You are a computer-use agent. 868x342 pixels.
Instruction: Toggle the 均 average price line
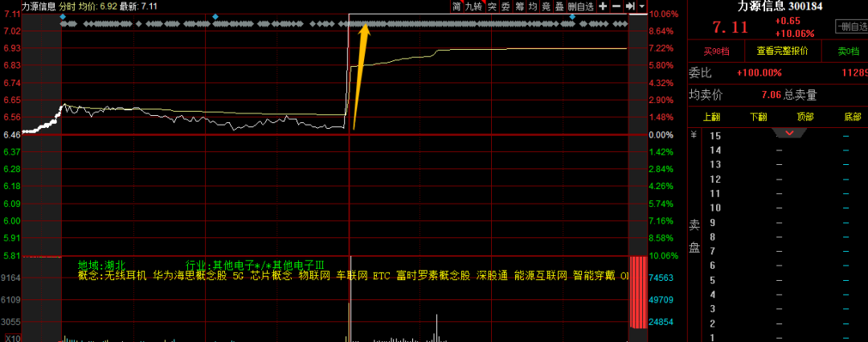[533, 6]
